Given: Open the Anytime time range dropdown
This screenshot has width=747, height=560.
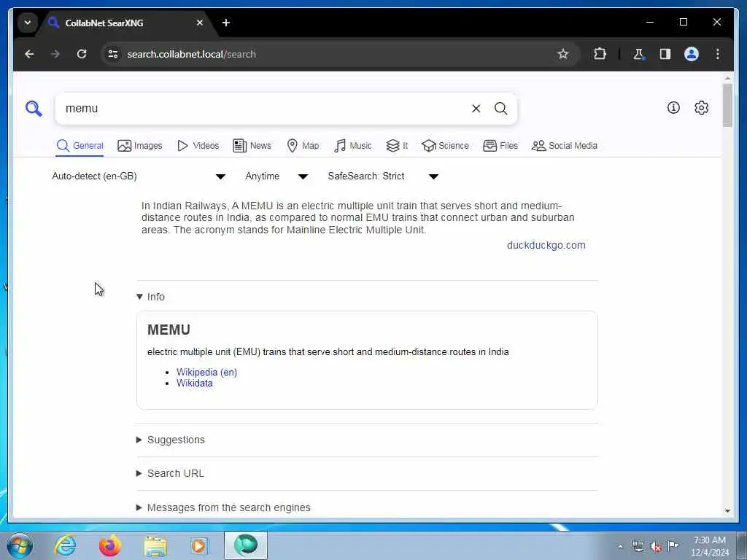Looking at the screenshot, I should pyautogui.click(x=276, y=176).
